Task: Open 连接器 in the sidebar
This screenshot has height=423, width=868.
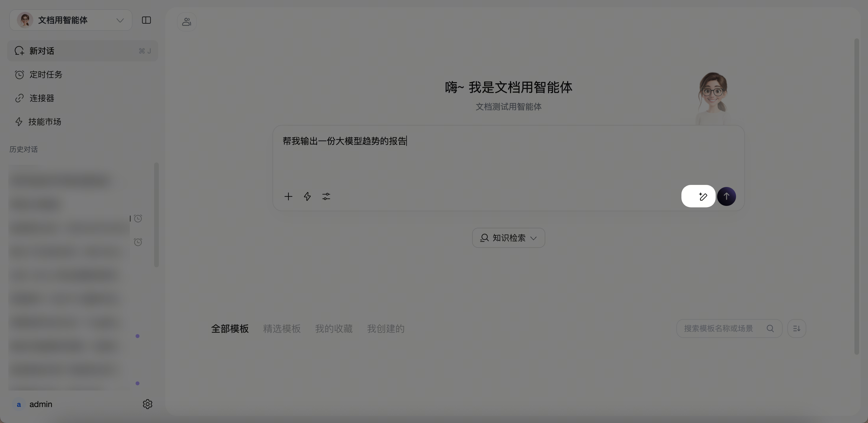Action: (x=83, y=98)
